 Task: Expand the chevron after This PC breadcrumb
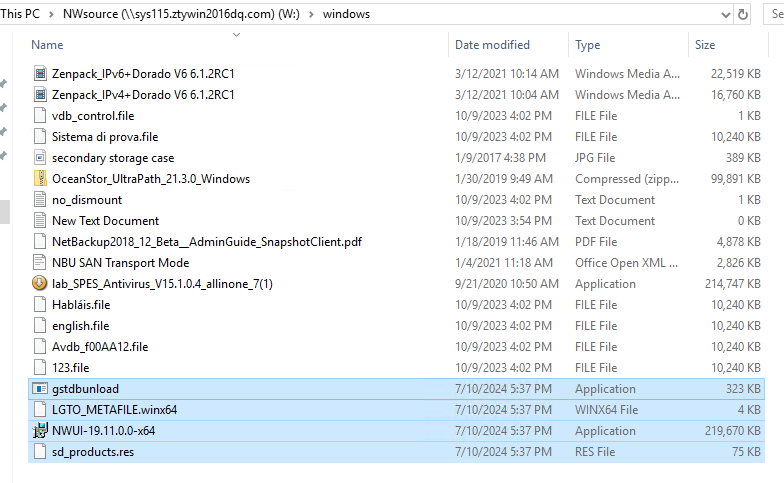(51, 14)
